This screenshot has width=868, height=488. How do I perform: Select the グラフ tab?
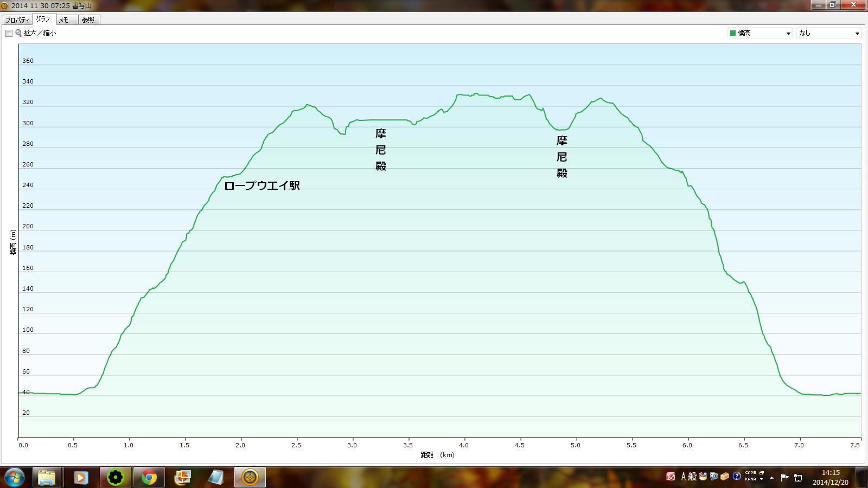pos(43,19)
